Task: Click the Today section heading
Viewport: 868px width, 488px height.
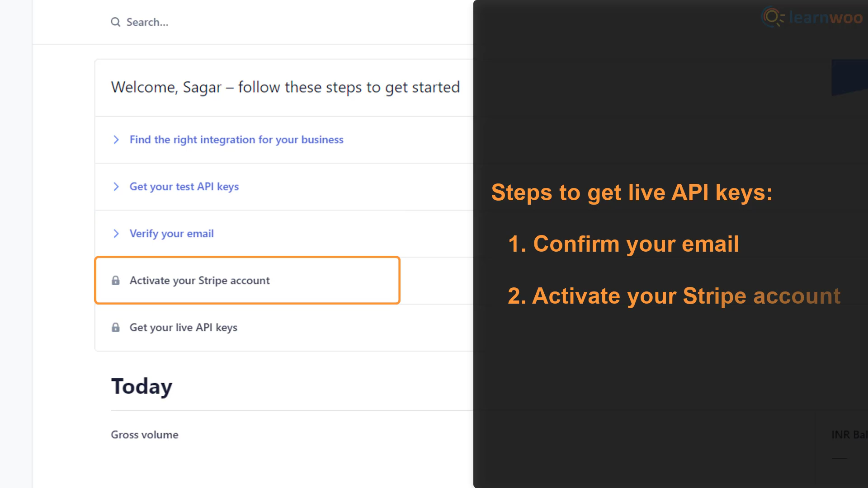Action: click(x=142, y=387)
